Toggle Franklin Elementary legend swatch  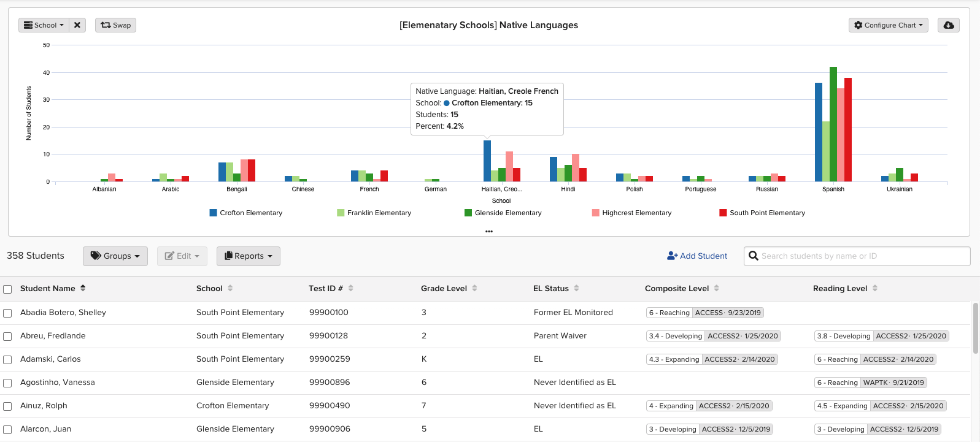click(x=341, y=213)
